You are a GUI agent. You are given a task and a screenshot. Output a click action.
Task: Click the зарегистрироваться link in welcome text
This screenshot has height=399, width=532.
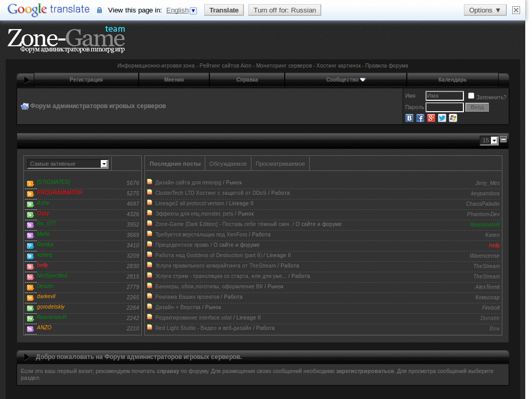tap(365, 371)
